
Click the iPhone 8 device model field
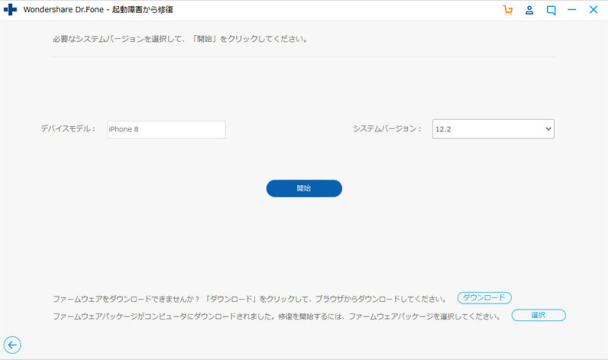(166, 130)
